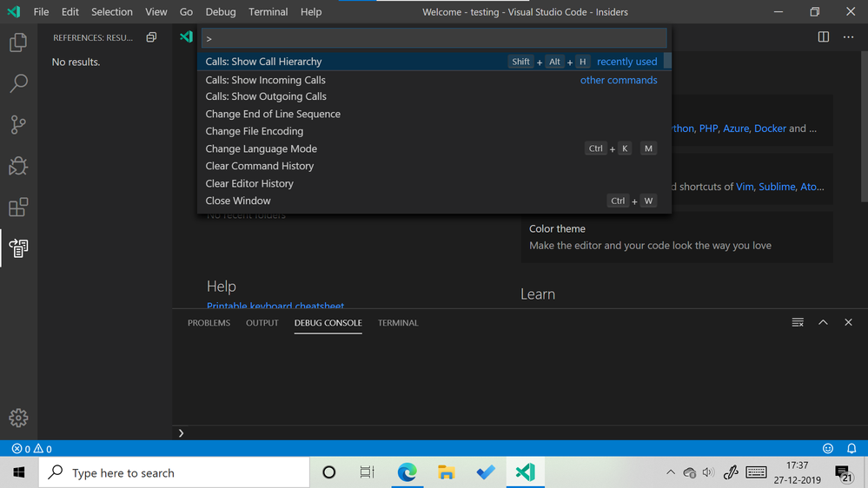Open notifications bell in status bar
This screenshot has height=488, width=868.
[x=851, y=449]
